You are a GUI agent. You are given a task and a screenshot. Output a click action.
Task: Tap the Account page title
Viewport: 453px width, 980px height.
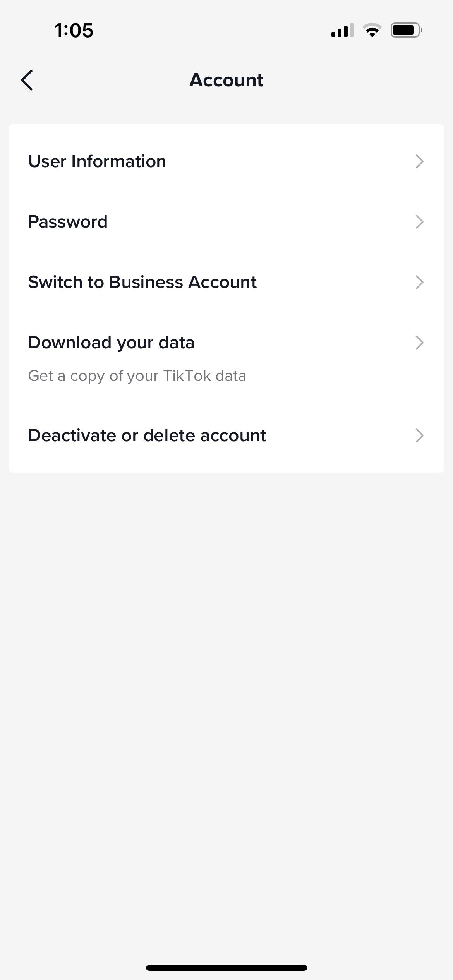226,80
